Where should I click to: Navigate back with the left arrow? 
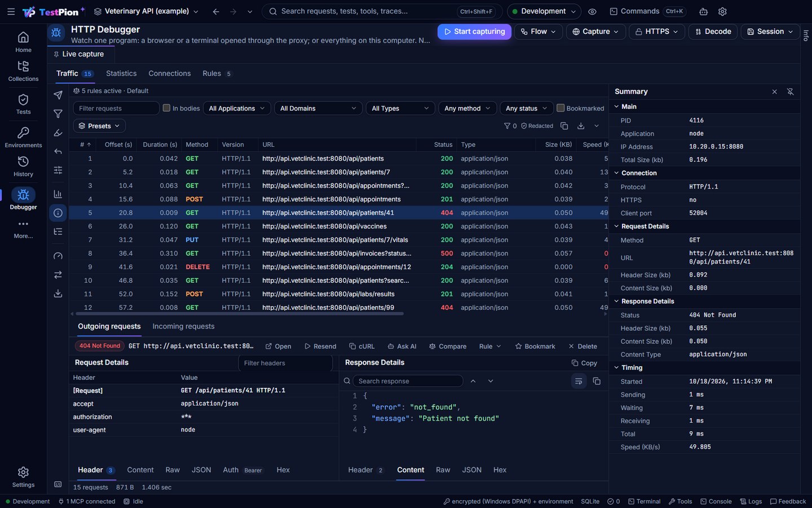click(216, 11)
